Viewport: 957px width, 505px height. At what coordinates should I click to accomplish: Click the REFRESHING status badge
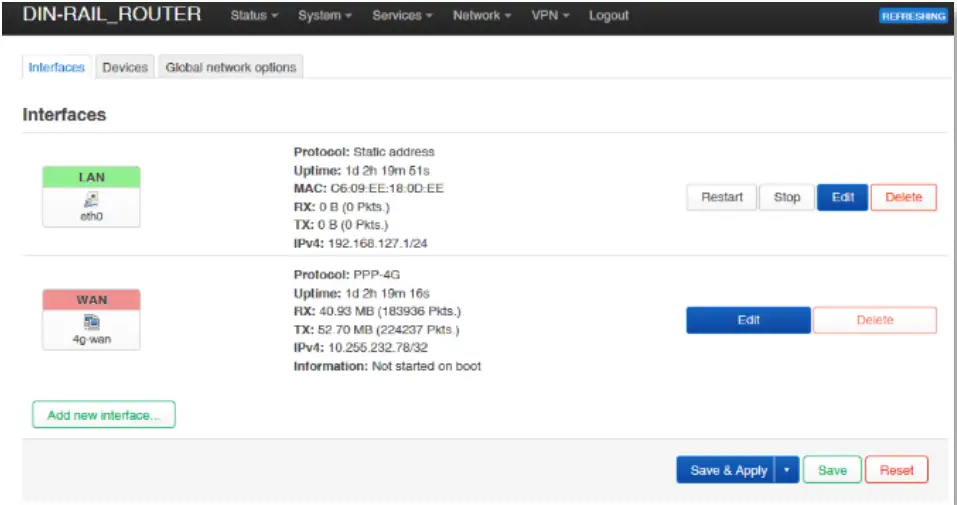[914, 16]
